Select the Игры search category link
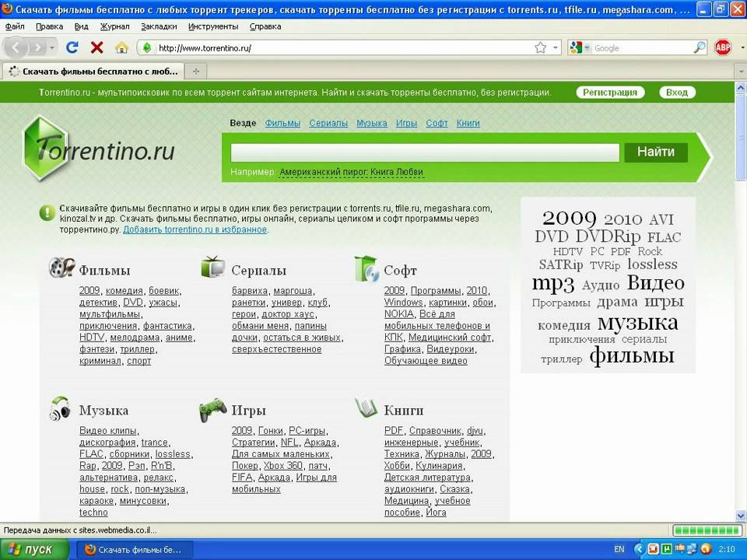Image resolution: width=747 pixels, height=560 pixels. 406,123
